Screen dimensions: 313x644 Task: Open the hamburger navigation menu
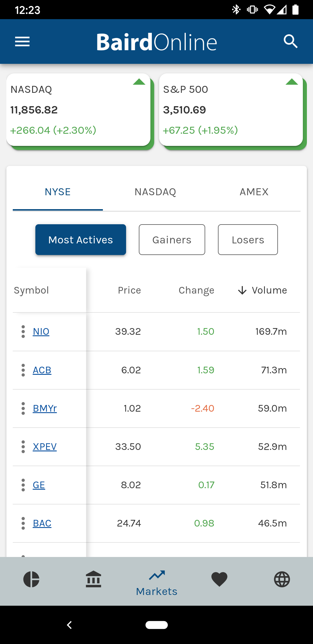point(22,41)
